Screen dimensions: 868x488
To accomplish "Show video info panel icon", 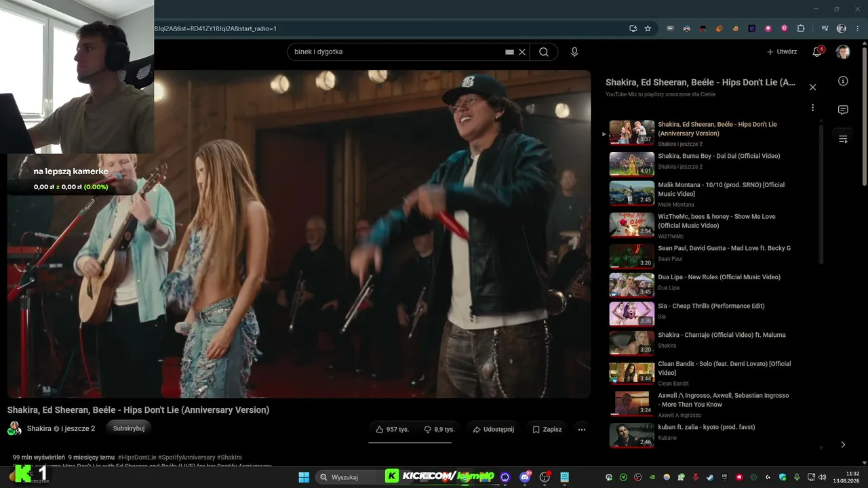I will 843,81.
